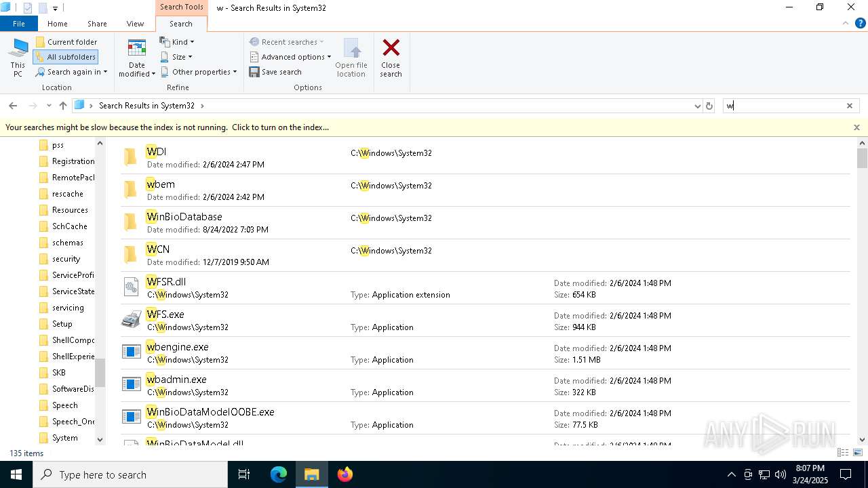Launch Firefox from the taskbar
This screenshot has width=868, height=488.
345,474
